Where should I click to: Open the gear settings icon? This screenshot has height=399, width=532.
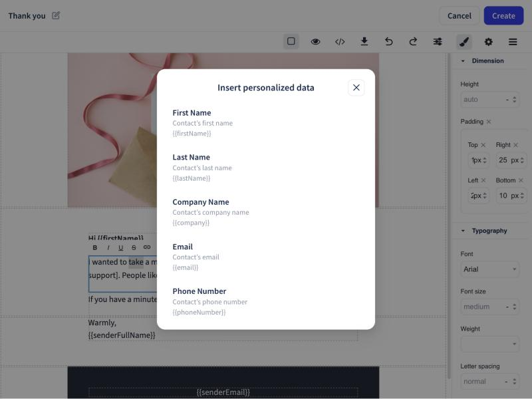click(489, 41)
